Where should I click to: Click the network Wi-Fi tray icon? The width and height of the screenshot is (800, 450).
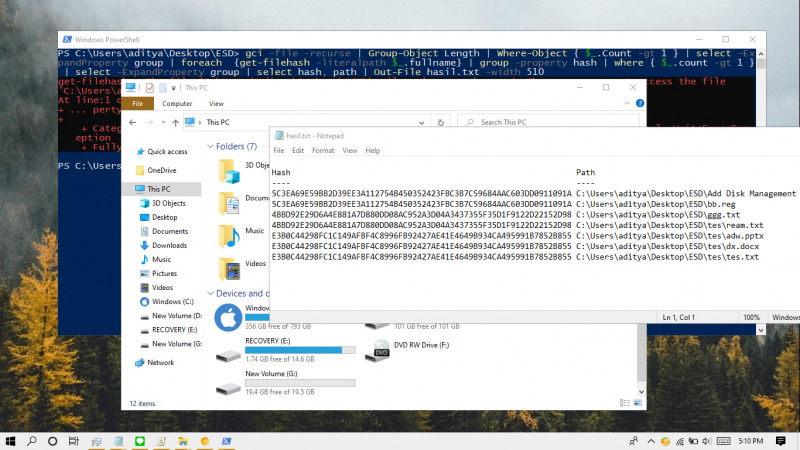tap(680, 441)
